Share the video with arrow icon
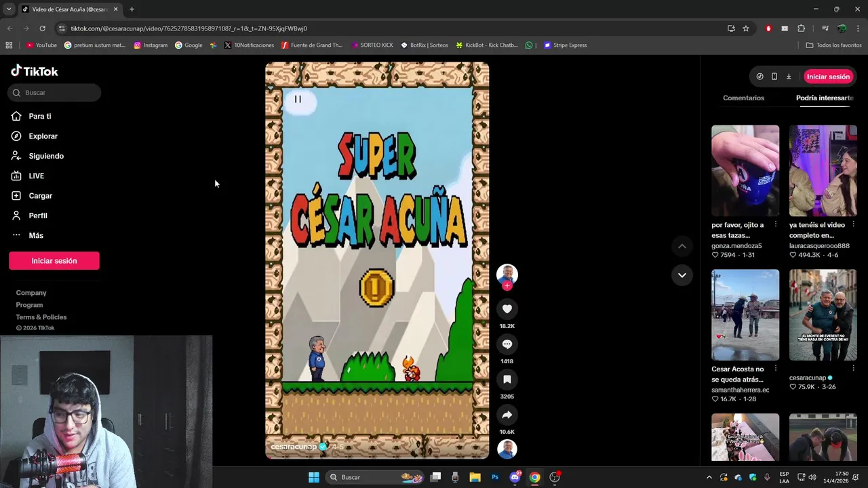The height and width of the screenshot is (488, 868). (x=507, y=415)
